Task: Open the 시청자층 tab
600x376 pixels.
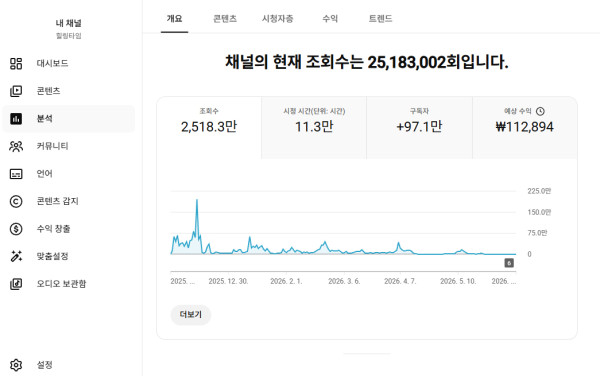Action: 277,19
